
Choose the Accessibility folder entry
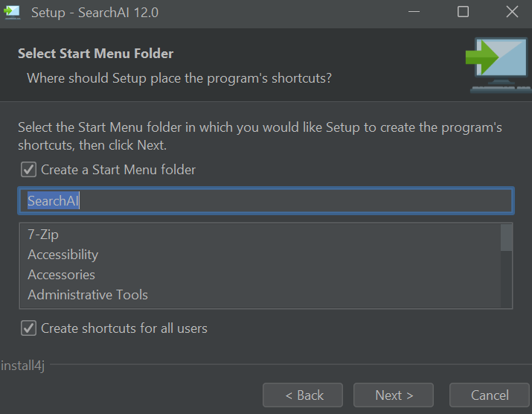(x=63, y=255)
